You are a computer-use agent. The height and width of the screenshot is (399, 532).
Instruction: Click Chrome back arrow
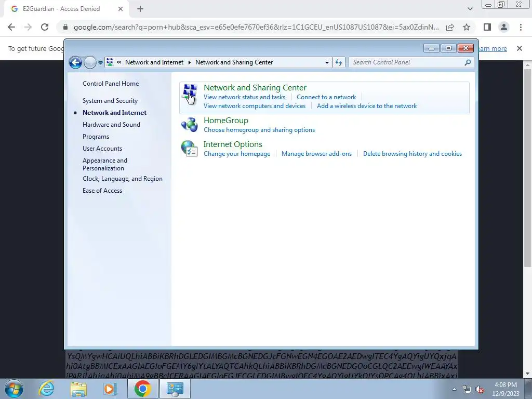tap(11, 27)
